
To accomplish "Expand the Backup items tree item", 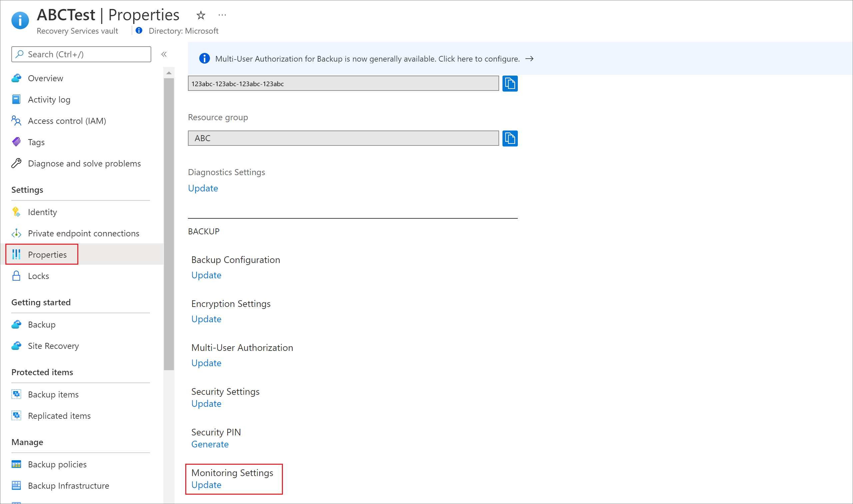I will pyautogui.click(x=54, y=393).
